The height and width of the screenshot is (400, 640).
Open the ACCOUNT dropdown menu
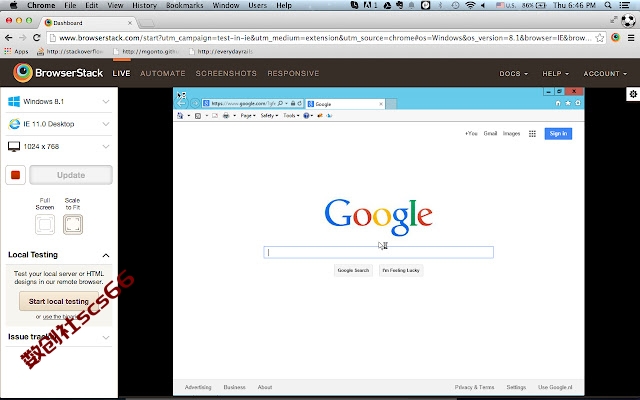[x=605, y=74]
